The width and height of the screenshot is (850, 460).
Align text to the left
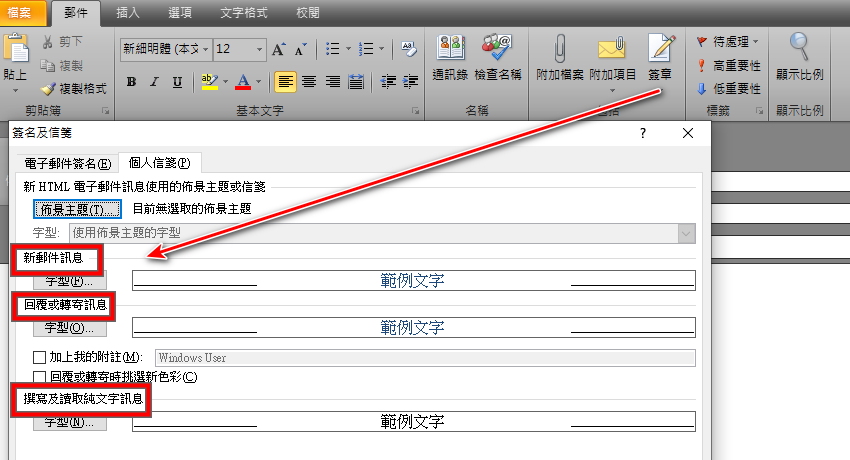pyautogui.click(x=285, y=82)
